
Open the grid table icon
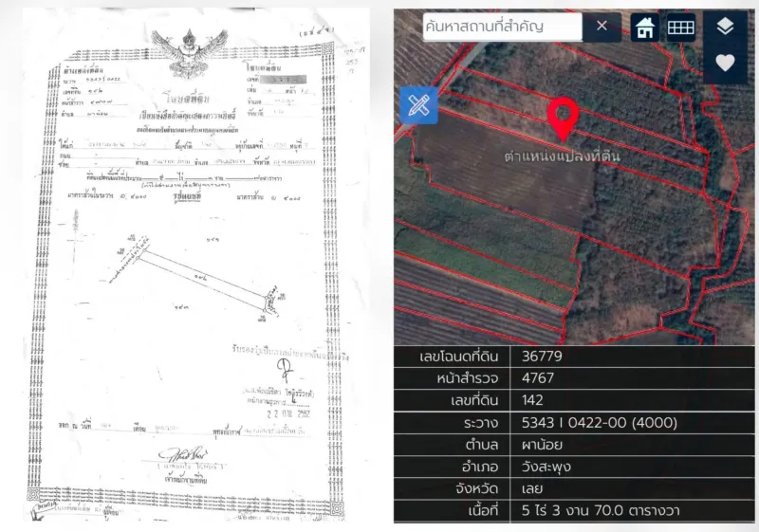point(681,28)
